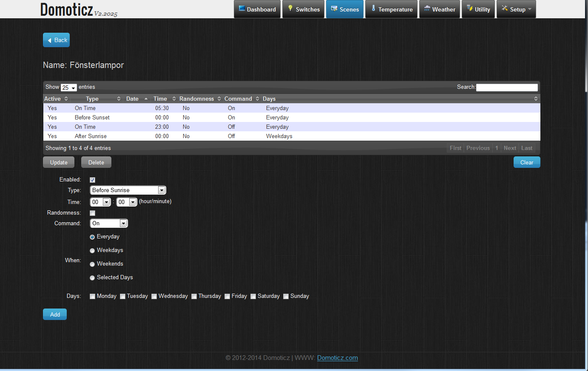
Task: Click the Weather cloud icon
Action: [427, 8]
